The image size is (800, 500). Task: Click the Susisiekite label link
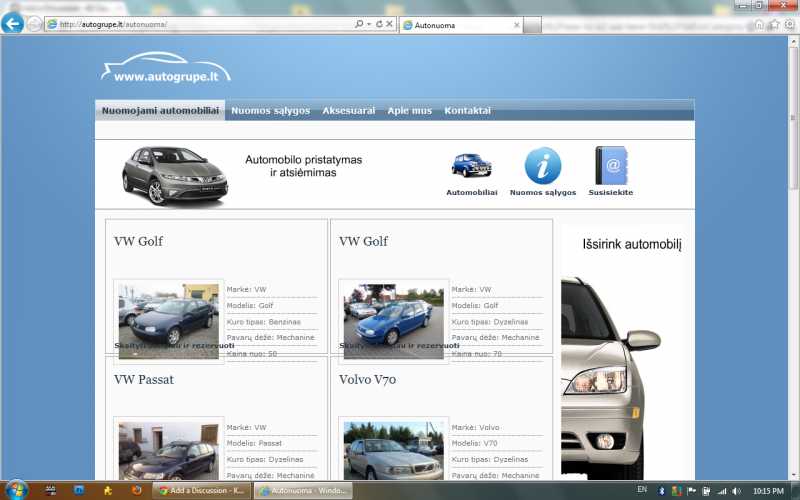click(x=611, y=192)
